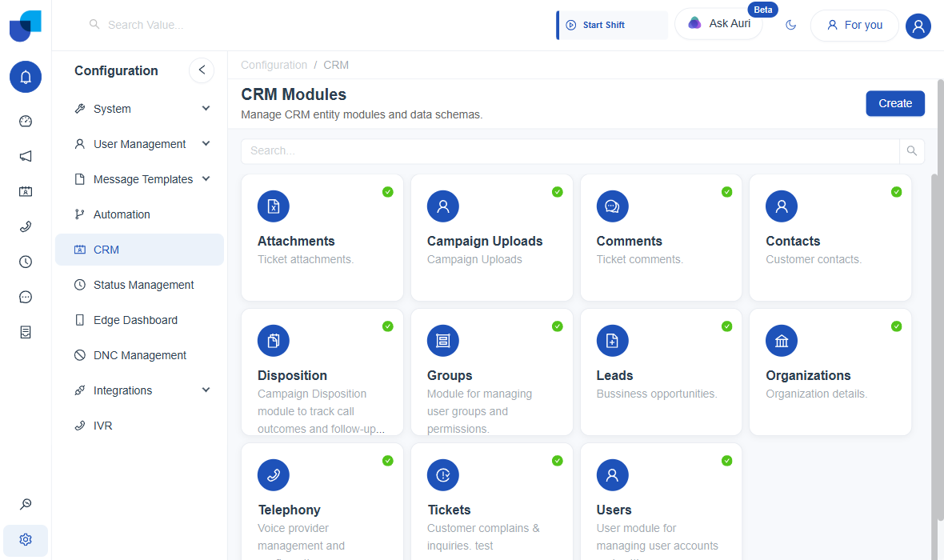Image resolution: width=944 pixels, height=560 pixels.
Task: Toggle dark mode moon icon
Action: pyautogui.click(x=791, y=25)
